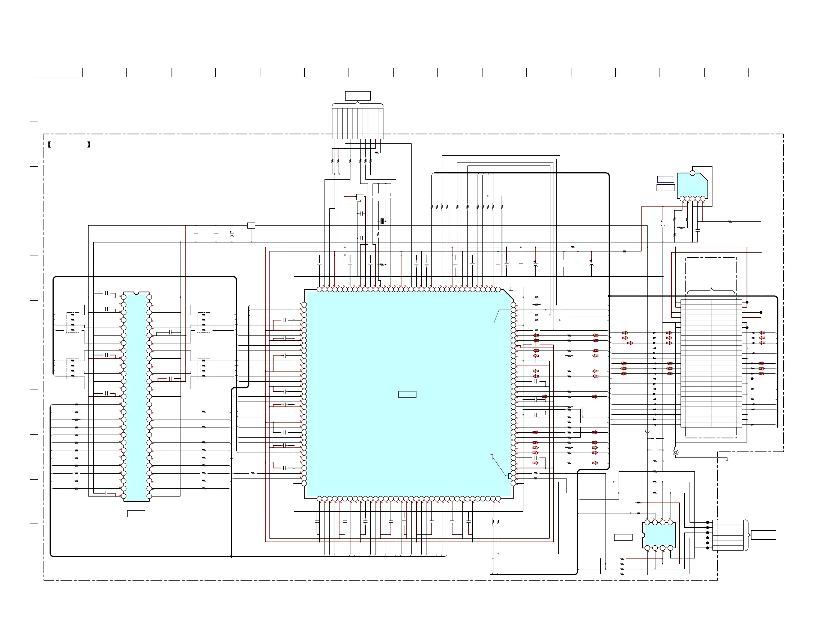Click the five-pin cyan IC at top right

[x=692, y=186]
